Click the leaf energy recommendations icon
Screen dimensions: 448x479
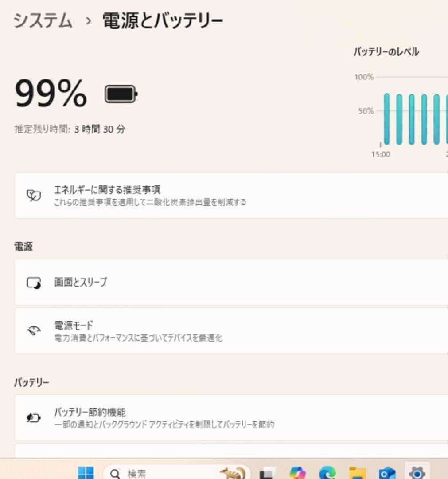coord(34,195)
